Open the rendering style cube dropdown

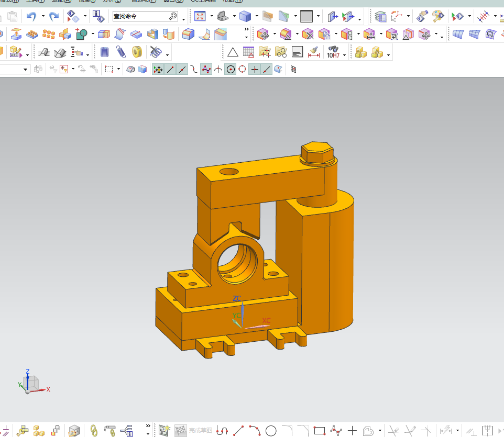[257, 16]
